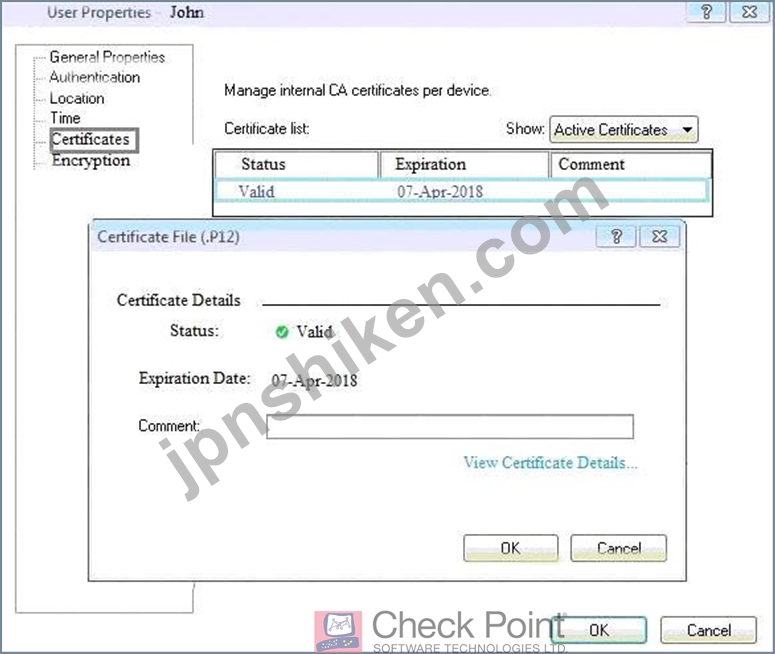
Task: Sort by the Expiration column header
Action: coord(464,165)
